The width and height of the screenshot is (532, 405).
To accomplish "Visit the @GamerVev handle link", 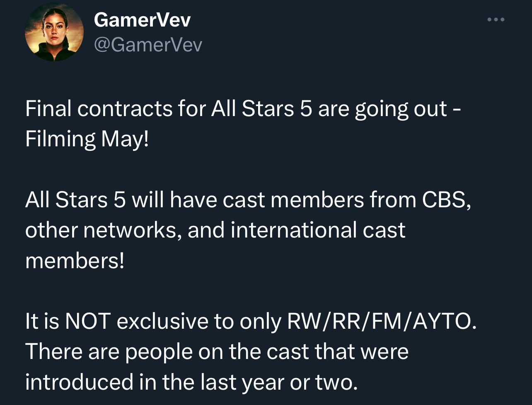I will (148, 44).
